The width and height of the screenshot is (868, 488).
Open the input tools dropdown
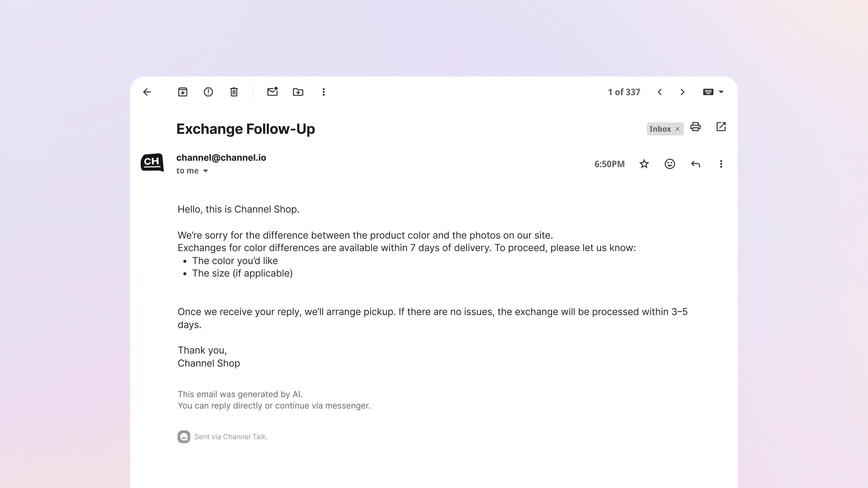pos(721,92)
